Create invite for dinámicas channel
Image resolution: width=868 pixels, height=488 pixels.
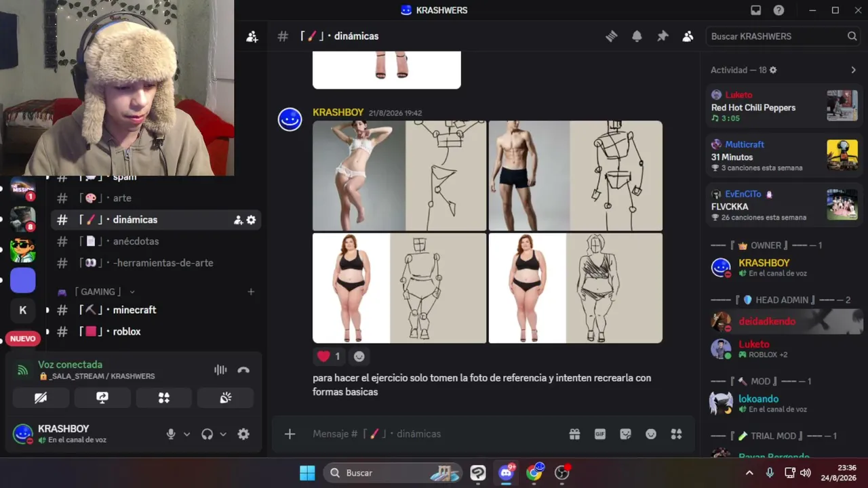coord(238,220)
